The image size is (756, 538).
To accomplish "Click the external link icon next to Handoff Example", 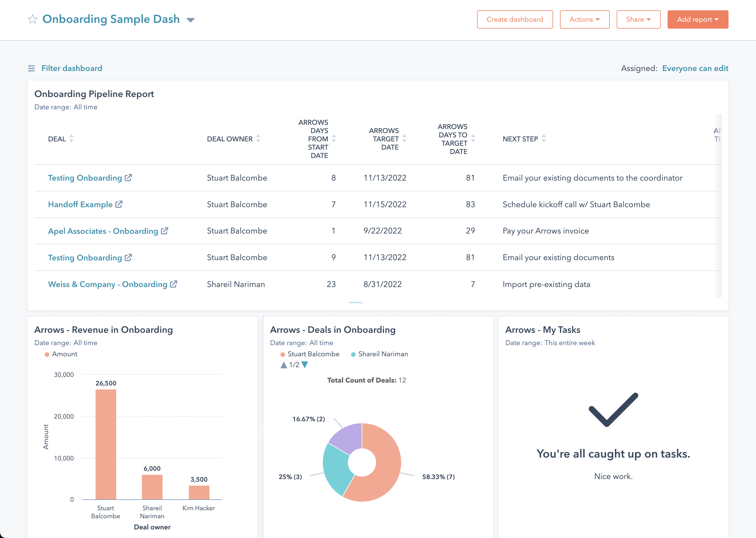I will coord(119,204).
